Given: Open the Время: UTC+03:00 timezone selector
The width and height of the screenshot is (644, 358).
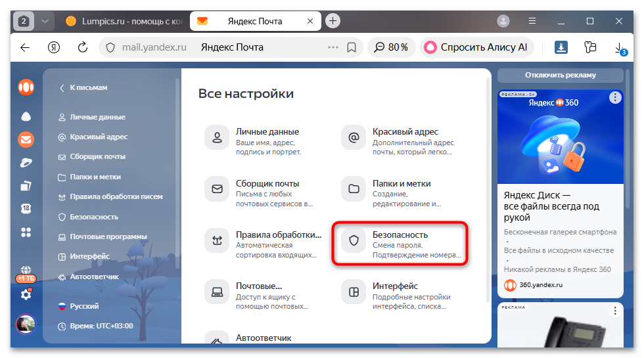Looking at the screenshot, I should [96, 326].
